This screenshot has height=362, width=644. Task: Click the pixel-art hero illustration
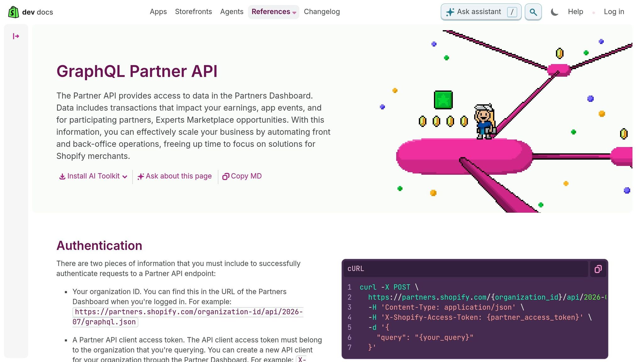click(x=506, y=121)
